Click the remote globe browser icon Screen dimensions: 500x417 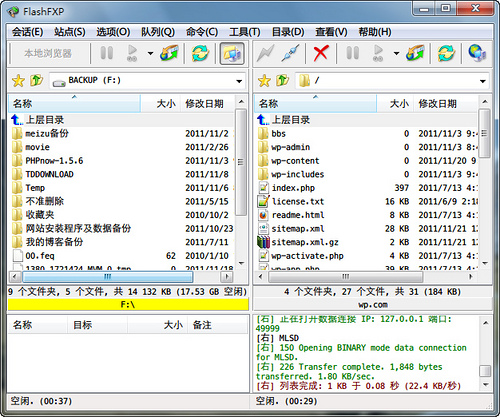477,53
